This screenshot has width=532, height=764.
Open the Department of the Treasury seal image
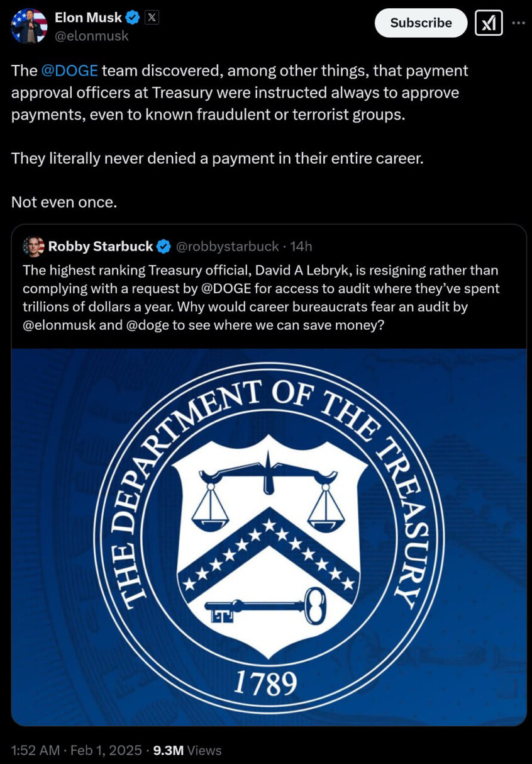(x=269, y=537)
